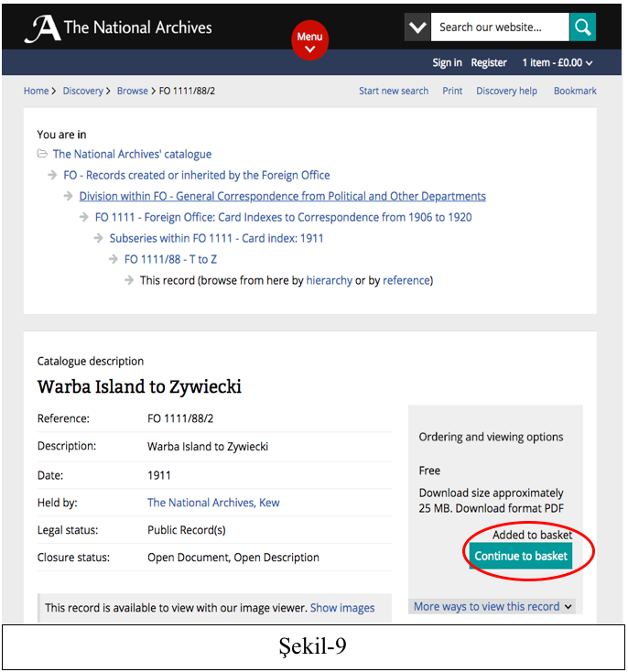Click the Show images link
The width and height of the screenshot is (628, 672).
pyautogui.click(x=342, y=608)
